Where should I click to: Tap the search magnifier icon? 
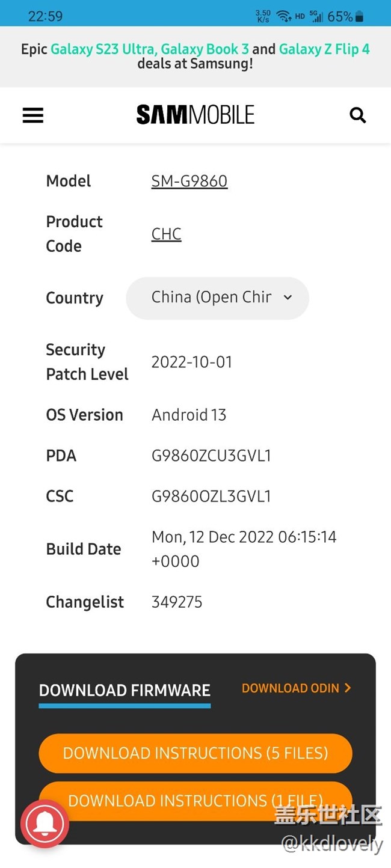click(x=358, y=115)
